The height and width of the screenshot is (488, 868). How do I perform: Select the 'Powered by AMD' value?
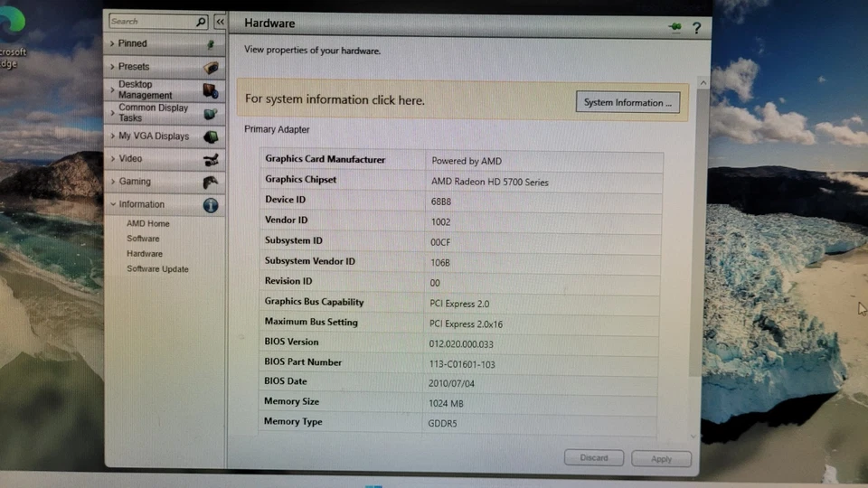[x=467, y=161]
